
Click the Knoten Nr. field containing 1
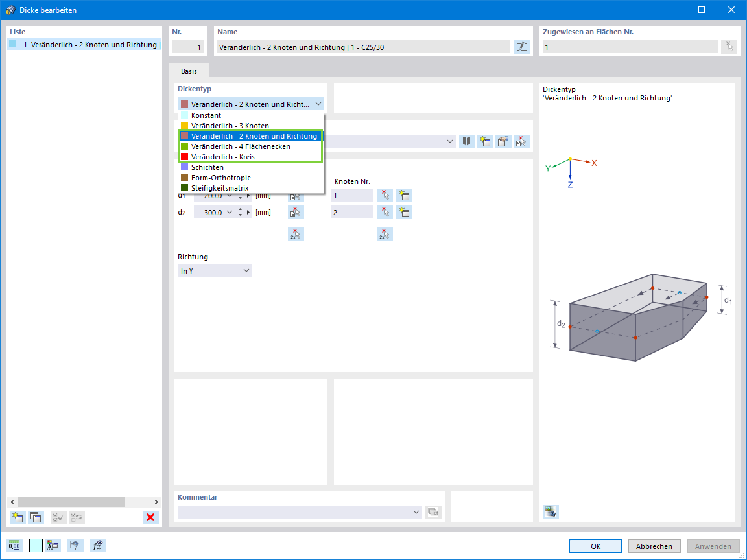[x=353, y=196]
